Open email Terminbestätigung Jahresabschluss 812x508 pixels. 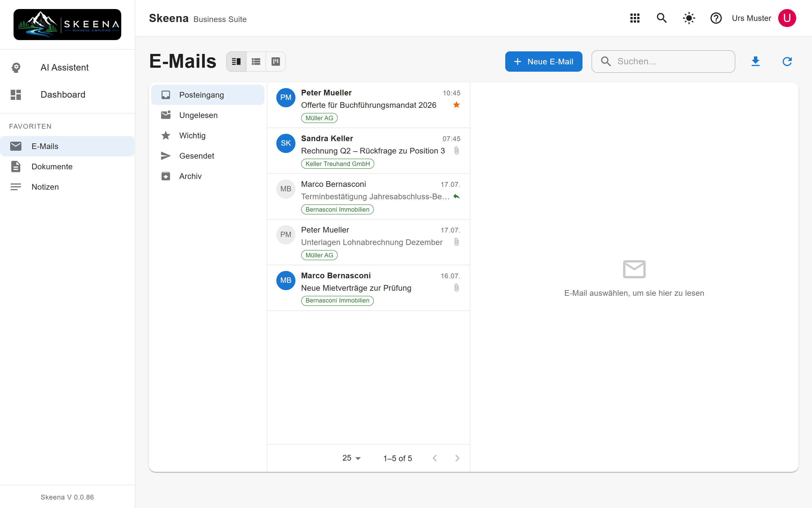[369, 196]
